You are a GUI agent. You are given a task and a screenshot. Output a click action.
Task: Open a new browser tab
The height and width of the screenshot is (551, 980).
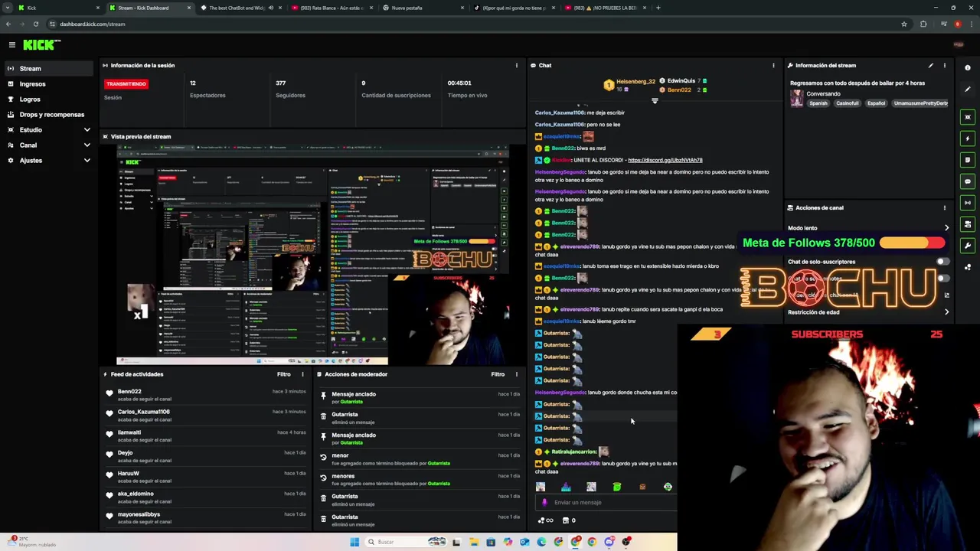pos(658,8)
